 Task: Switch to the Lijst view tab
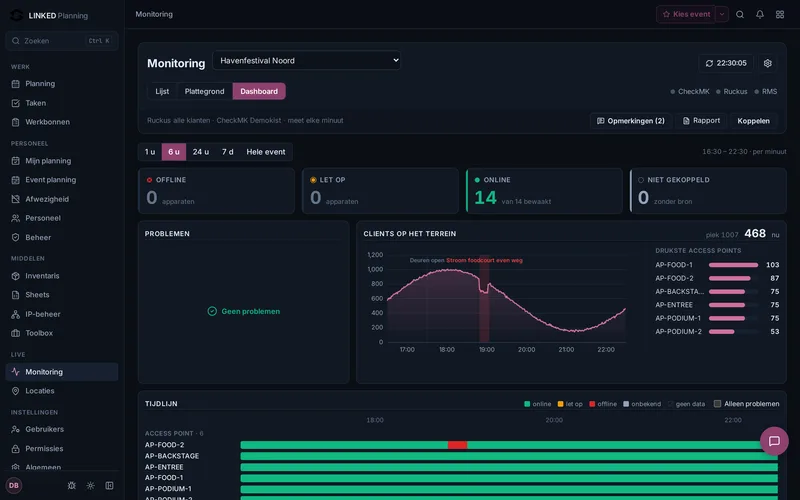[162, 91]
